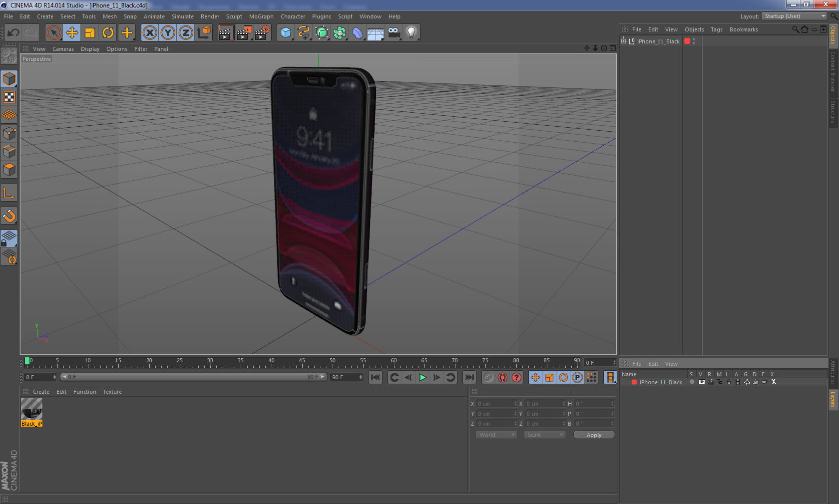Click the Layers vertical tab
Image resolution: width=839 pixels, height=504 pixels.
point(833,399)
